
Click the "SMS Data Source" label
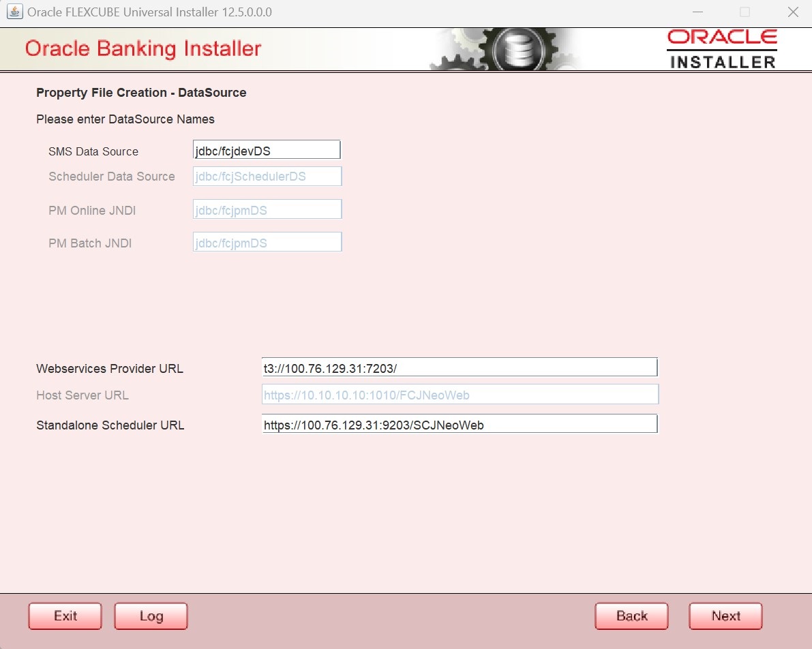click(93, 152)
